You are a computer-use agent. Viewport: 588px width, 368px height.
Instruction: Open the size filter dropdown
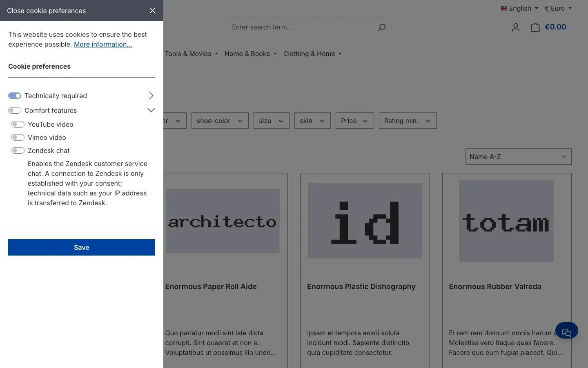point(272,121)
